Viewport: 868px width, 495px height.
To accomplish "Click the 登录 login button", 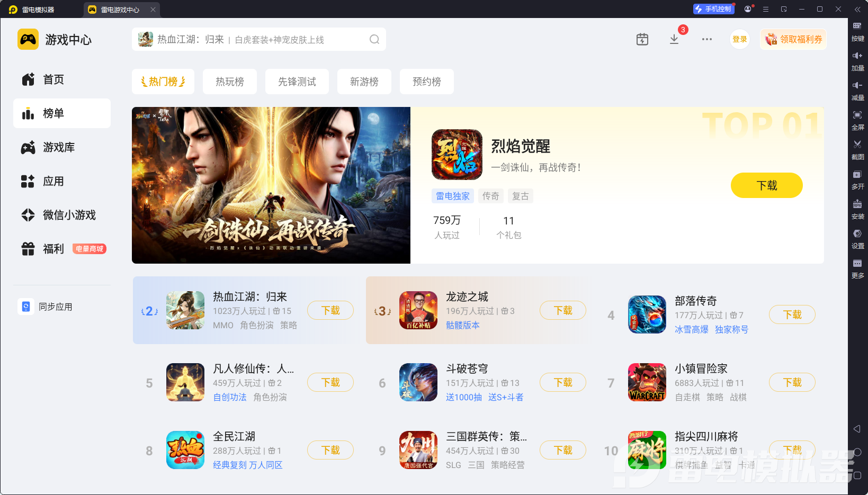I will click(740, 39).
